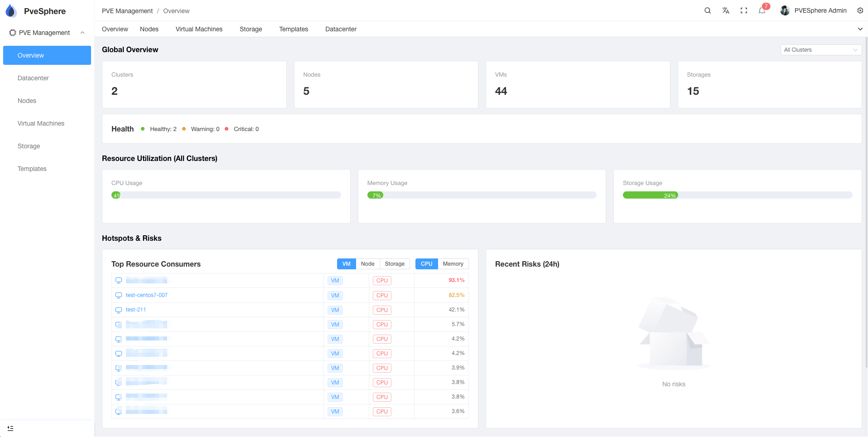Viewport: 868px width, 438px height.
Task: Toggle Top Resource Consumers to Memory metric
Action: (x=453, y=263)
